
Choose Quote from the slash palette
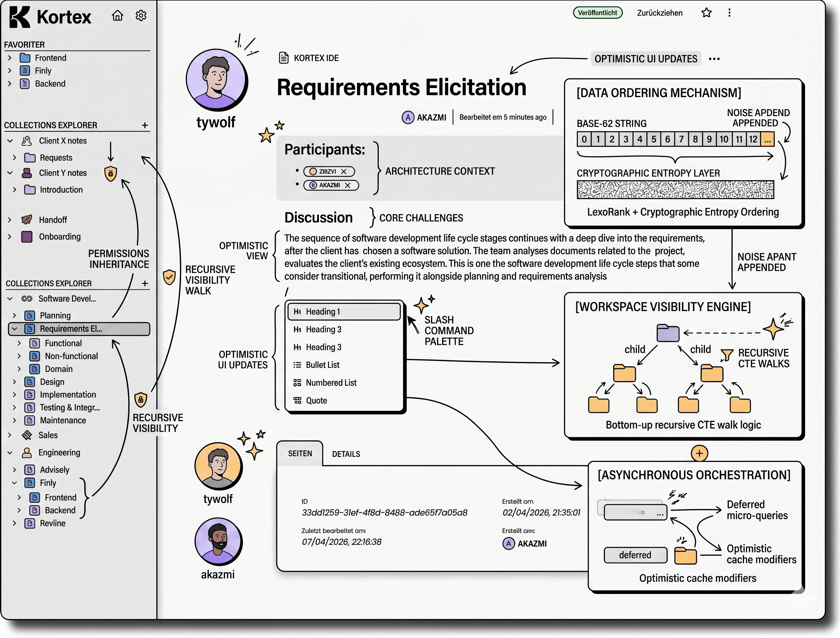[x=344, y=401]
